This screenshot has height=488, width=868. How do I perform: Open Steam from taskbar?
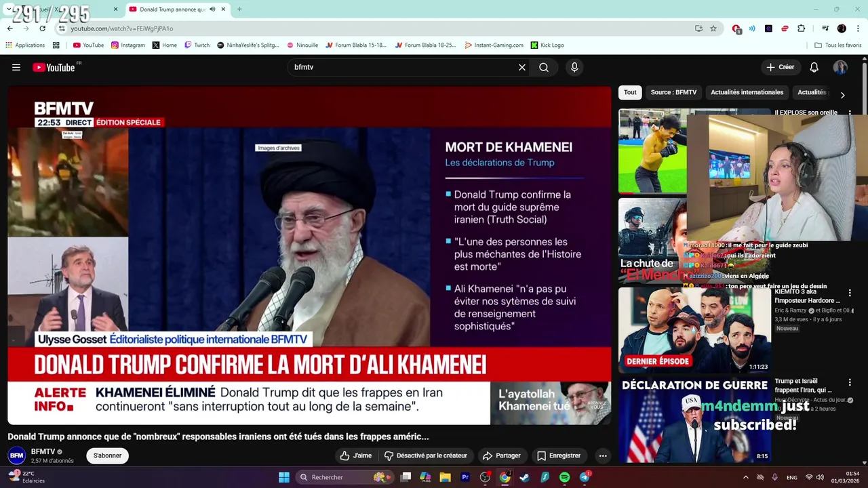(x=525, y=477)
